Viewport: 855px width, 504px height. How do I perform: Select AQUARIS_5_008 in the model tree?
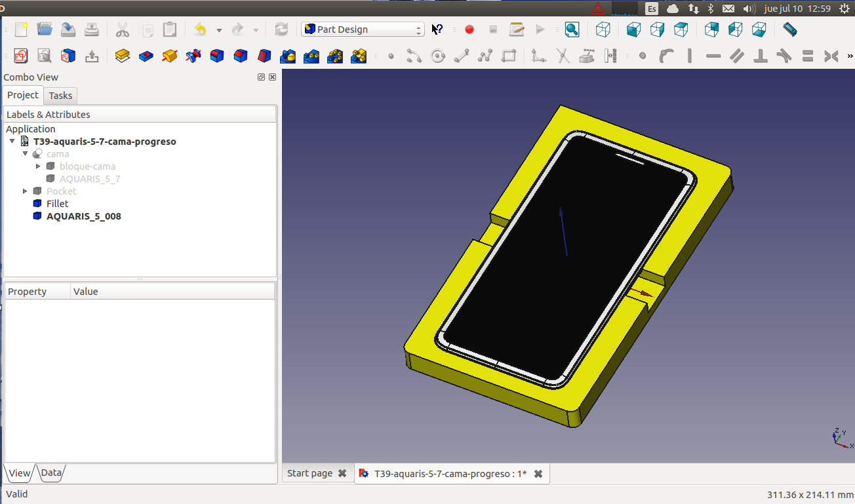pos(83,216)
